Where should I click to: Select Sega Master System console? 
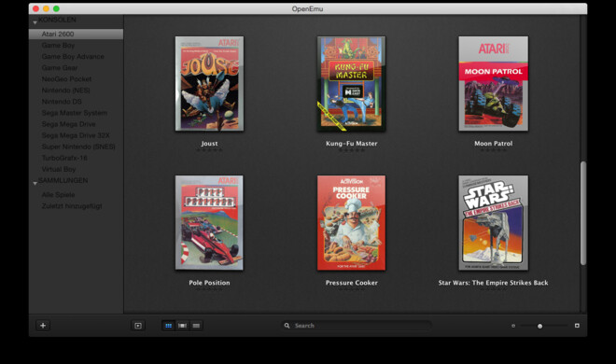76,113
